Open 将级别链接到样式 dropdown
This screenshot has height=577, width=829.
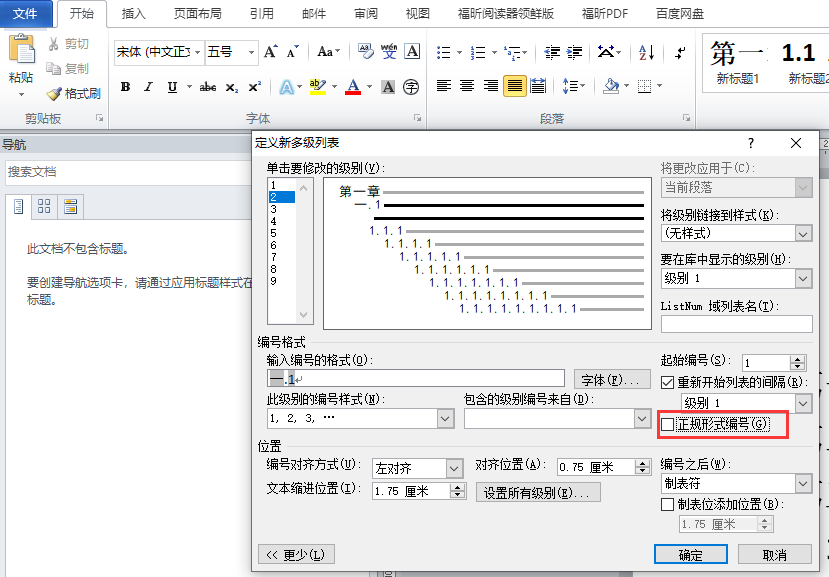[x=803, y=233]
